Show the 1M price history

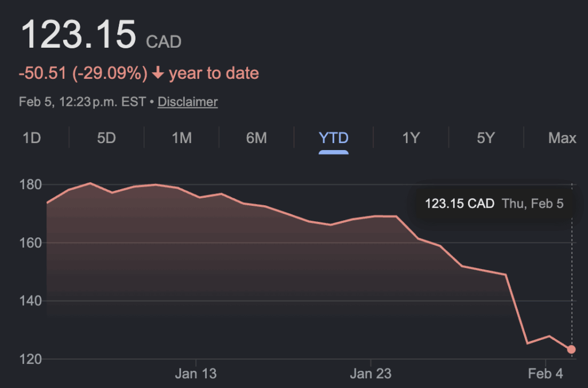click(x=181, y=138)
